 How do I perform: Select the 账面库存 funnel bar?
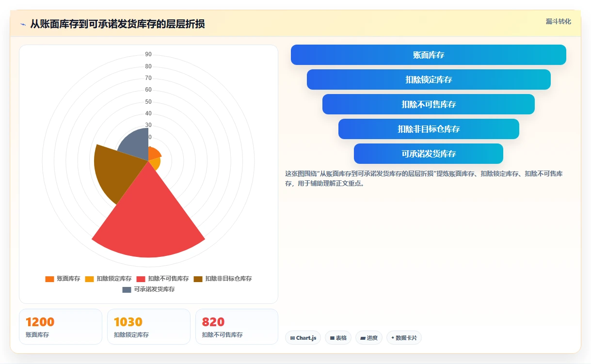429,55
